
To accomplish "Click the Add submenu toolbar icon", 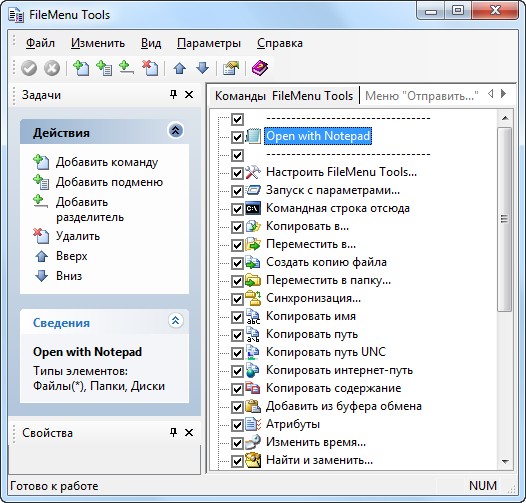I will coord(104,68).
